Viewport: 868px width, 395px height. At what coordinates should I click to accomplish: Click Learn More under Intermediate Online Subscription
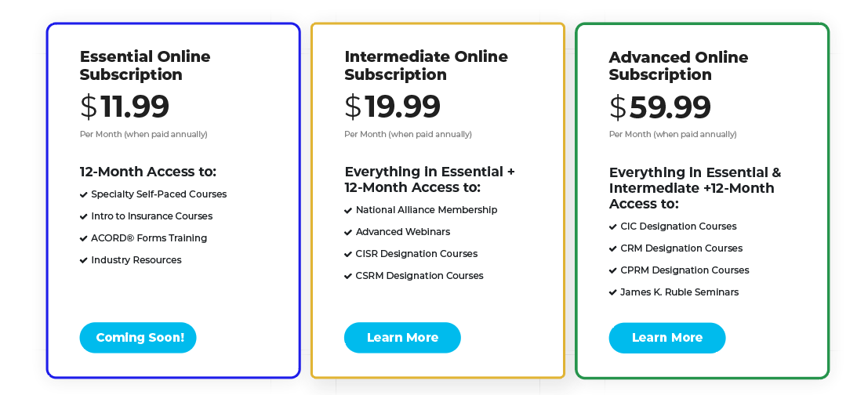point(402,338)
